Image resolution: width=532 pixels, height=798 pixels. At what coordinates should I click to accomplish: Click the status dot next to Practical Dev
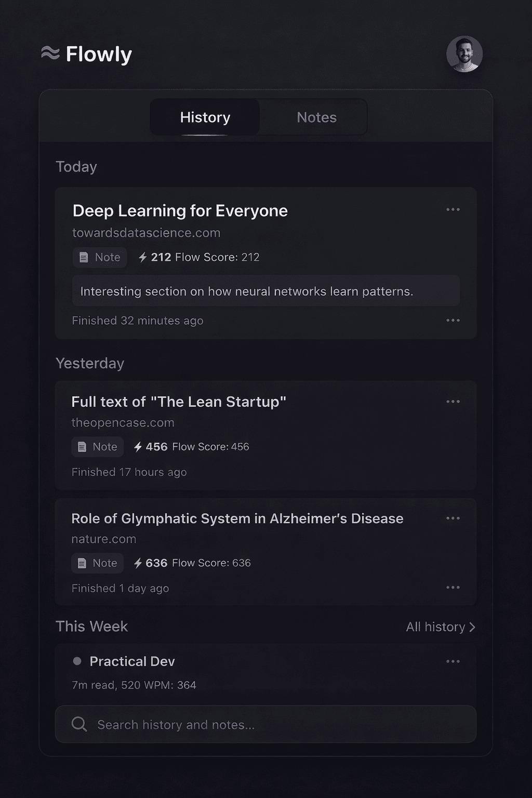coord(77,660)
